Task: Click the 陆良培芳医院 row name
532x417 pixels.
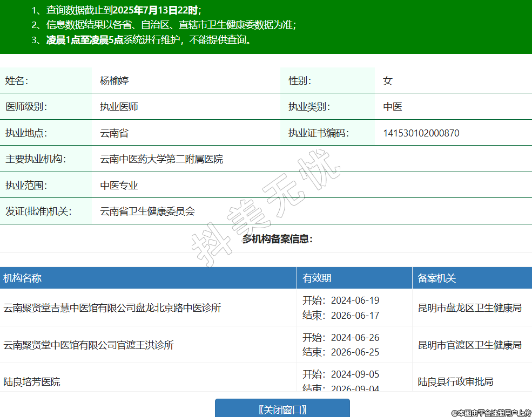Action: (32, 382)
